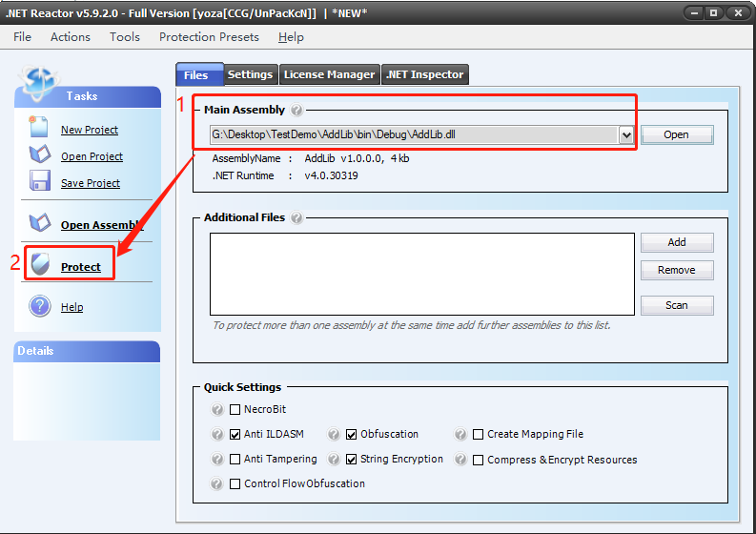Click help icon next to Compress & Encrypt Resources
Image resolution: width=756 pixels, height=534 pixels.
pyautogui.click(x=460, y=459)
